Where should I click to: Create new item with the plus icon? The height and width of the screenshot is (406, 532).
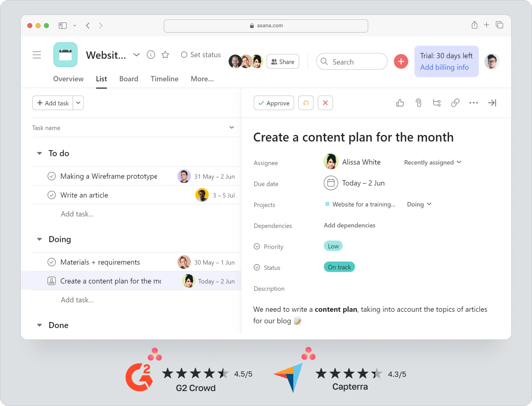[x=401, y=61]
